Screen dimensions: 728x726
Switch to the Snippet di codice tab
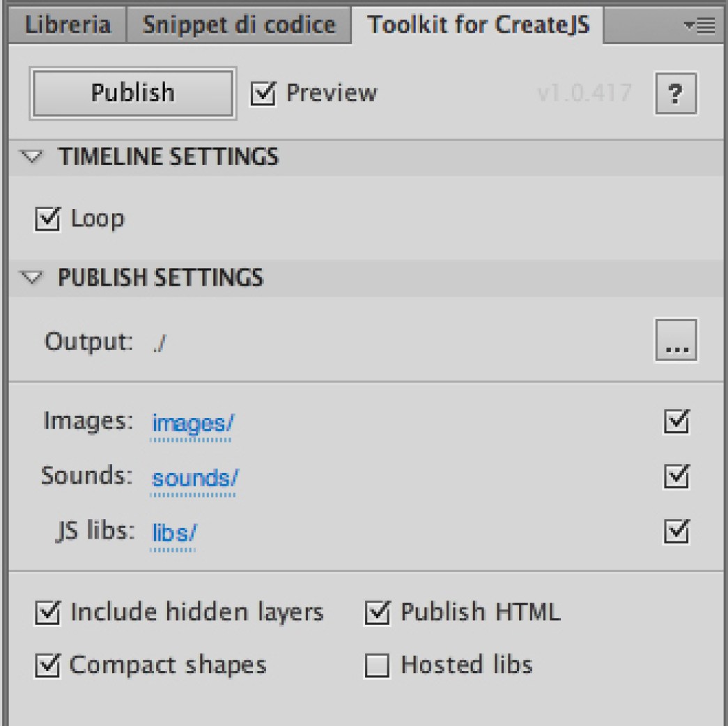click(x=239, y=24)
